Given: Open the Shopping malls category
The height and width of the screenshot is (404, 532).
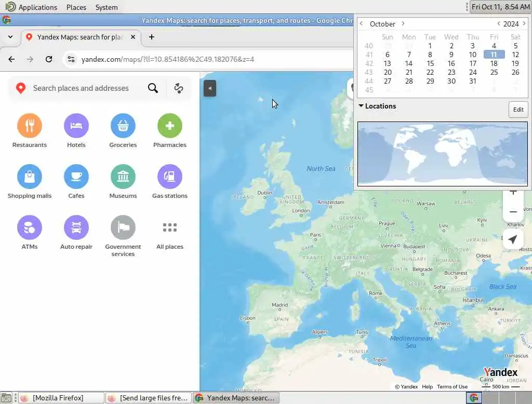Looking at the screenshot, I should [x=30, y=181].
